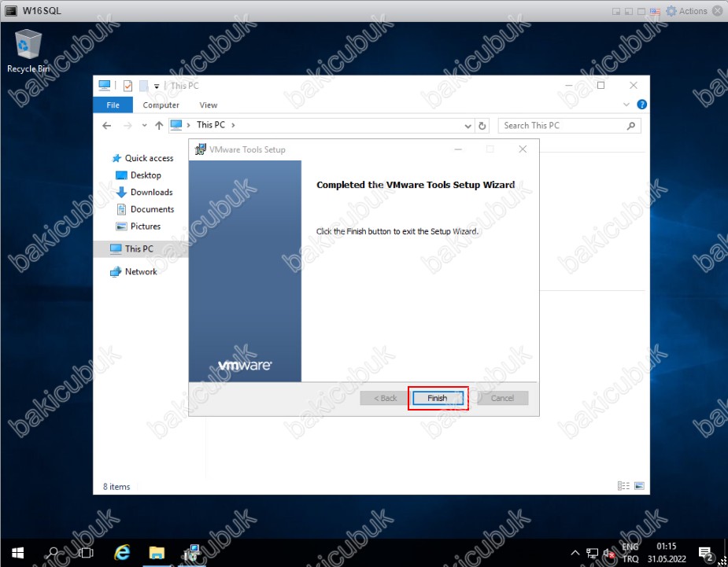728x567 pixels.
Task: Open the network tray icon
Action: click(592, 553)
